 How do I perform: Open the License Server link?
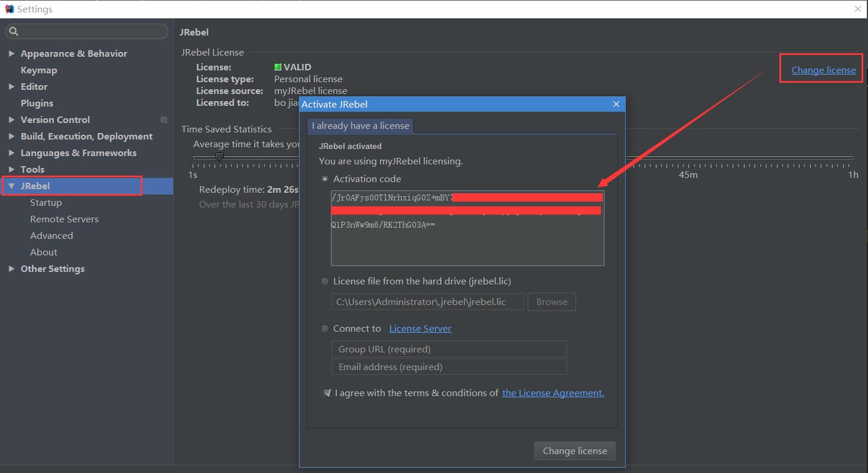coord(420,328)
